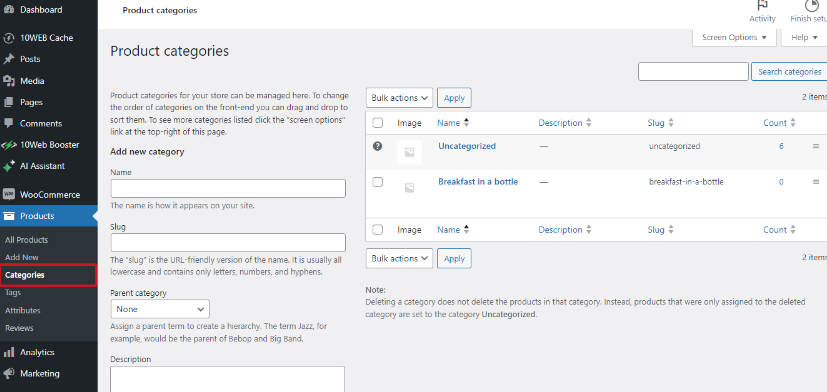Viewport: 827px width, 392px height.
Task: Click the footer Description column sort link
Action: [565, 230]
